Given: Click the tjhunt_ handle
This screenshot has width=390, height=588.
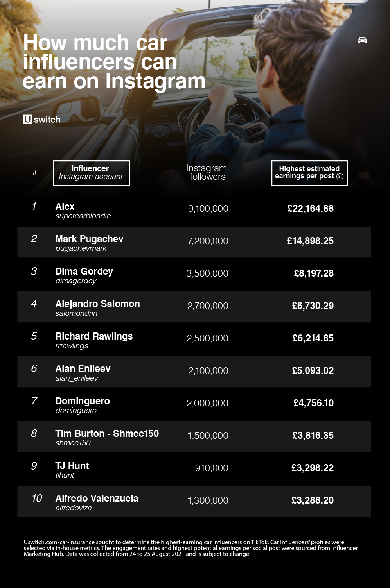Looking at the screenshot, I should pyautogui.click(x=66, y=475).
